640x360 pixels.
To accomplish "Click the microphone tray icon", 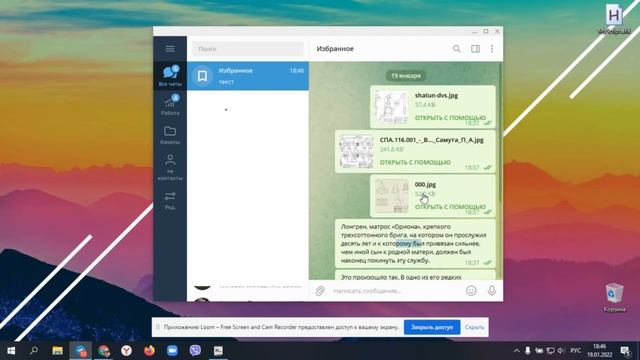I will click(x=528, y=351).
